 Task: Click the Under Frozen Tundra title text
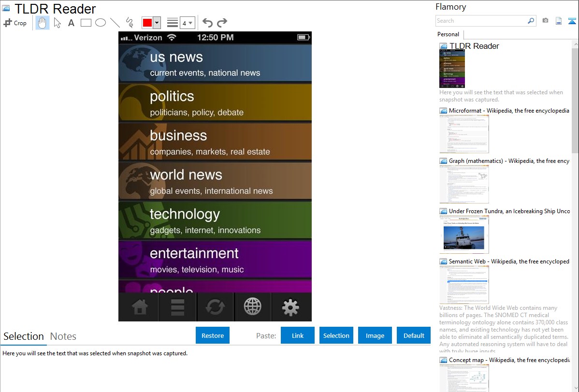[509, 211]
